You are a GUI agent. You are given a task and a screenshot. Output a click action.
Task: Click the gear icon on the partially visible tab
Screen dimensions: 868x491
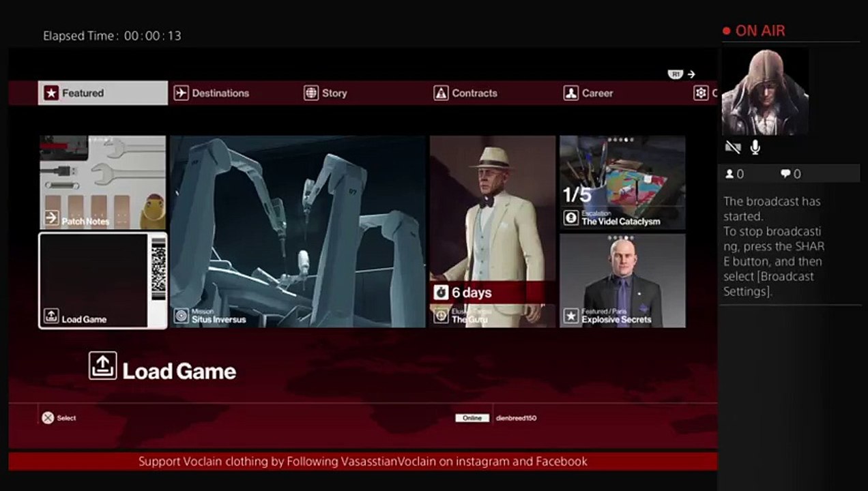click(x=701, y=93)
